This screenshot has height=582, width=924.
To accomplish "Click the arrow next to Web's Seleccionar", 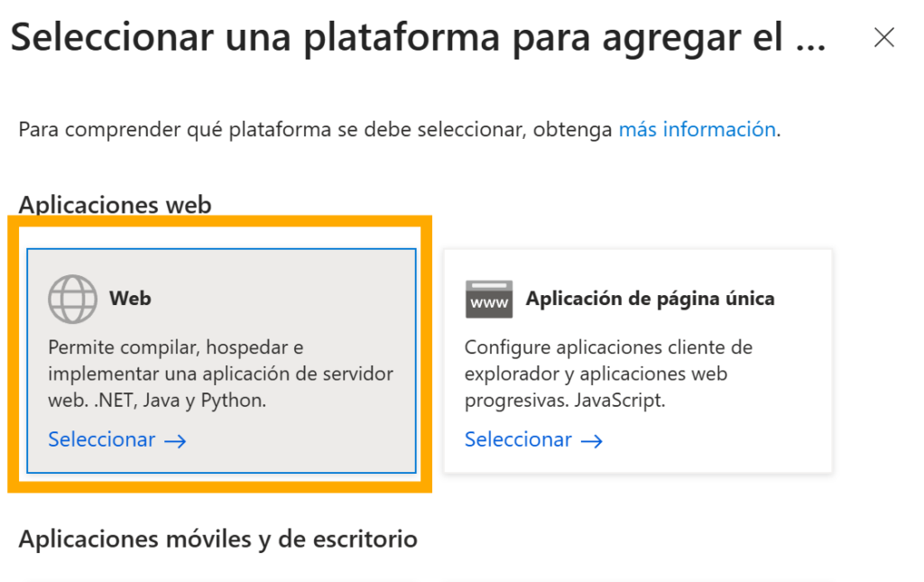I will 175,440.
